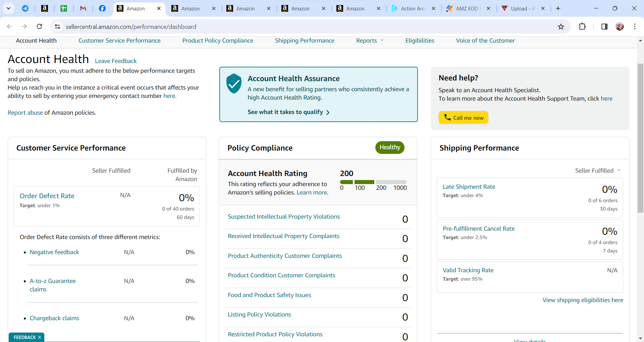
Task: Open Product Authenticity Customer Complaints
Action: click(285, 256)
